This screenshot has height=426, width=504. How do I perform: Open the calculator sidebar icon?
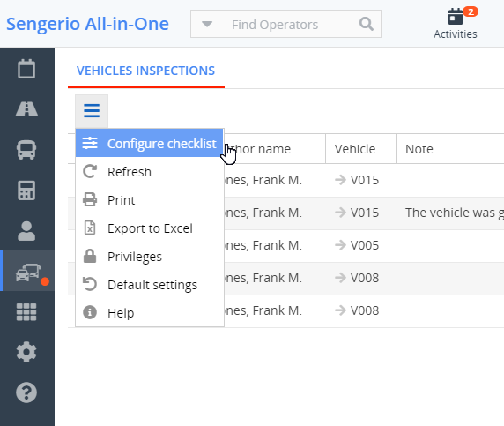click(26, 191)
